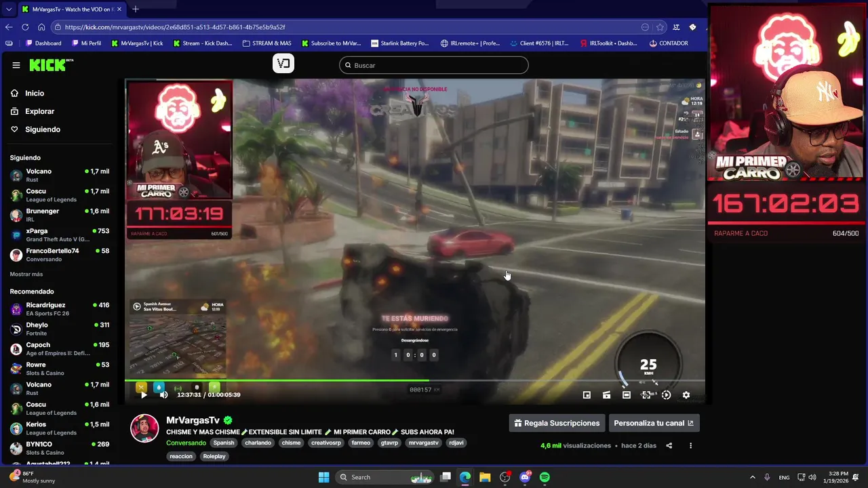Screen dimensions: 868x488
Task: Expand the browser tab list dropdown
Action: click(x=8, y=9)
